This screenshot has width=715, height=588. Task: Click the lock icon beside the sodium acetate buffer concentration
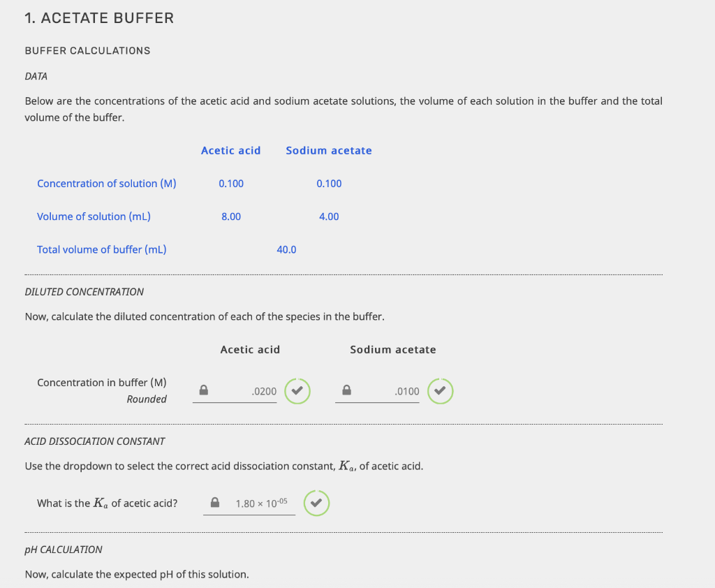click(346, 391)
